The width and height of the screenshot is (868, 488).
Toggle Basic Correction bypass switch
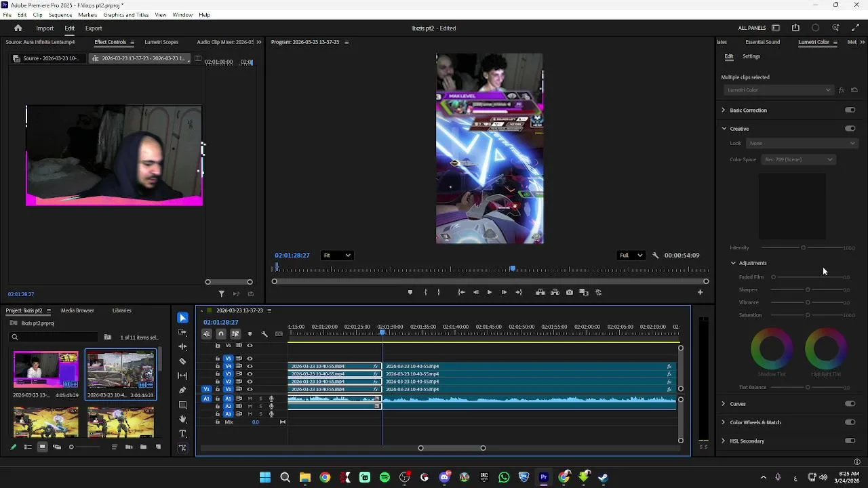[850, 110]
